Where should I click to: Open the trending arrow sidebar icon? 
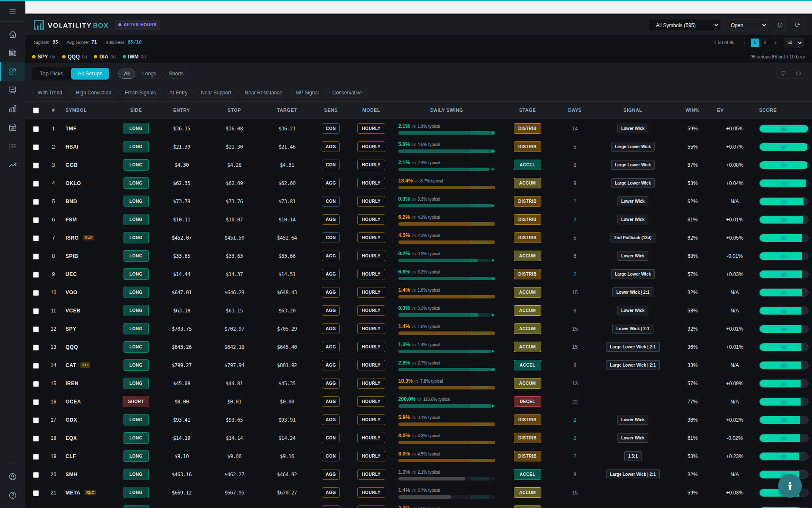[13, 165]
